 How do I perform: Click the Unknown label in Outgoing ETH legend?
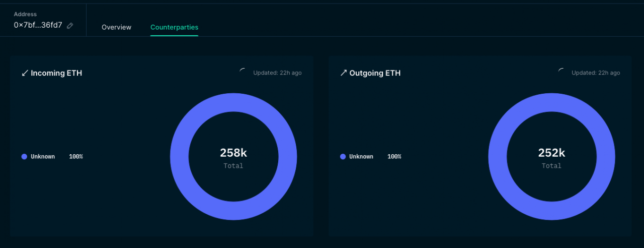coord(361,157)
